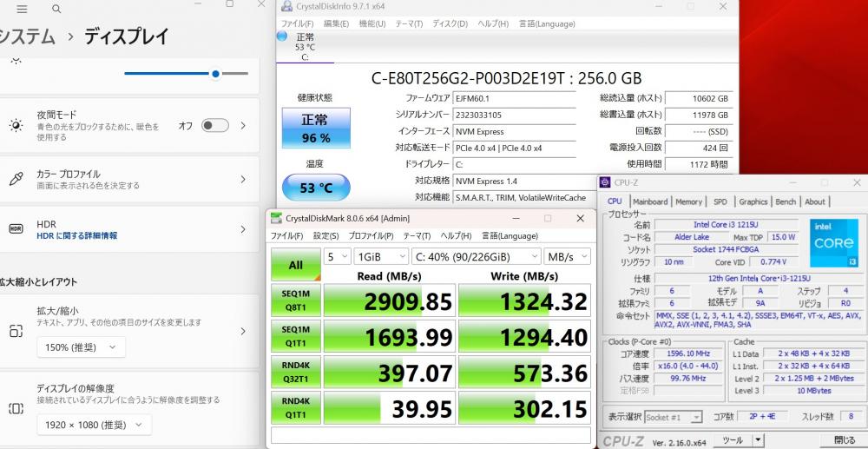Open the Settings hamburger navigation menu
This screenshot has width=868, height=449.
23,10
